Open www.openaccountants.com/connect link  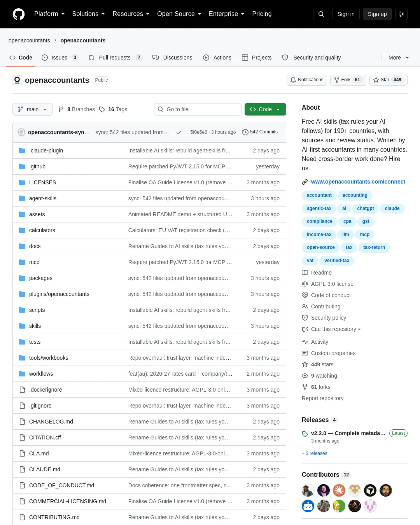[x=358, y=182]
